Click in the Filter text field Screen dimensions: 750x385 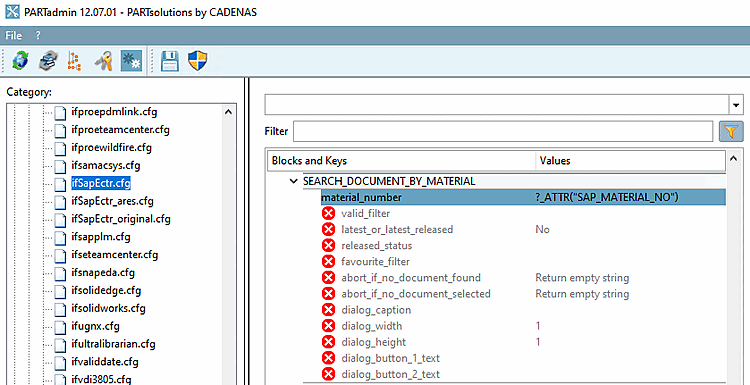click(503, 131)
